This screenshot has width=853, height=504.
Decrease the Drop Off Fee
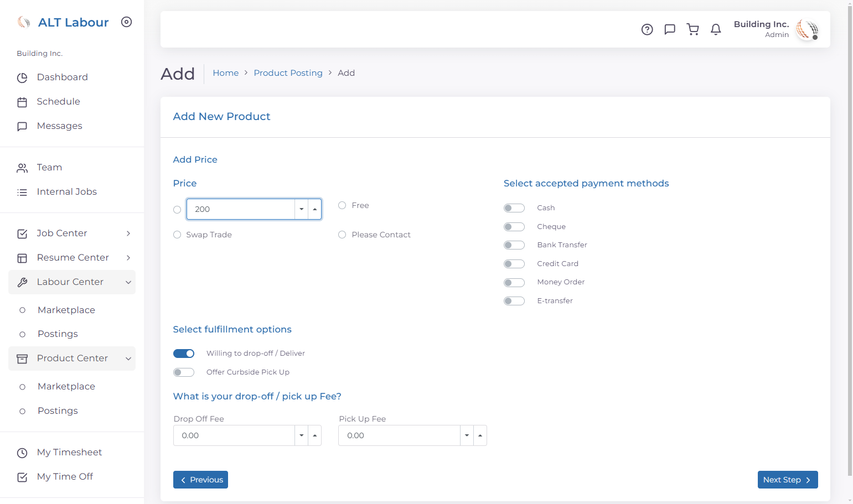302,435
